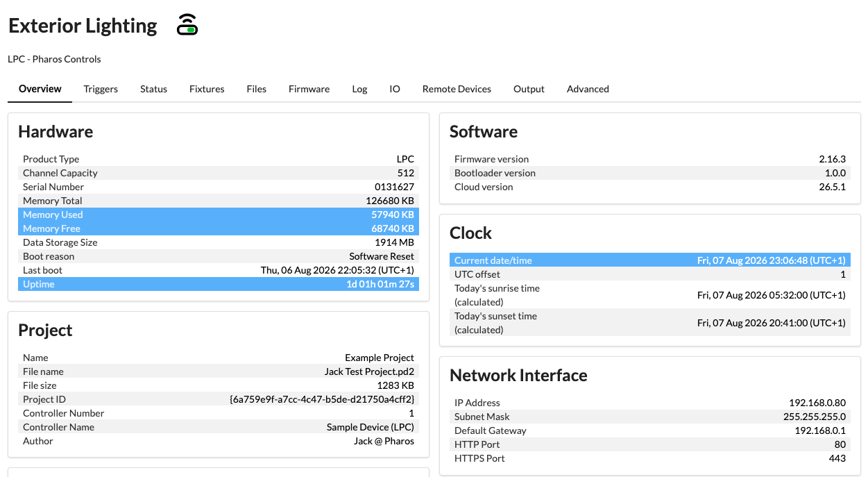This screenshot has width=868, height=477.
Task: Select controller name Sample Device (LPC)
Action: [371, 427]
